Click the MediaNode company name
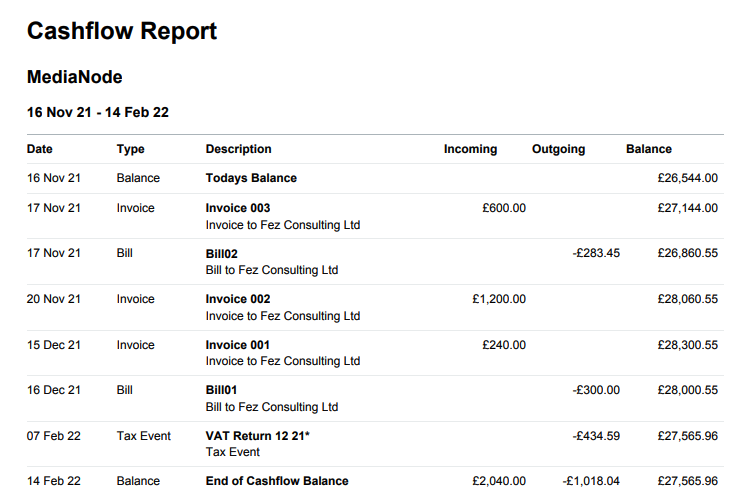753x504 pixels. pyautogui.click(x=74, y=77)
